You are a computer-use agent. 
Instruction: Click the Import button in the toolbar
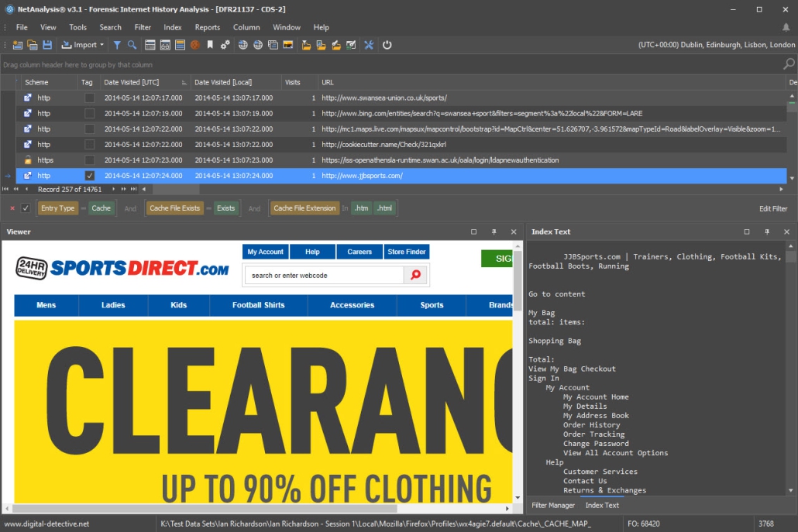pyautogui.click(x=79, y=45)
